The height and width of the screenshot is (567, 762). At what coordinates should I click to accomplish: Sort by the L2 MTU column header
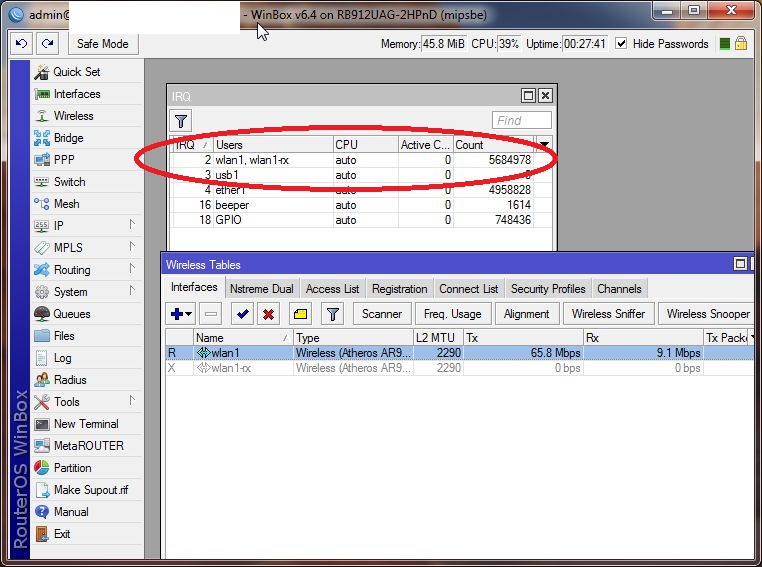coord(438,338)
